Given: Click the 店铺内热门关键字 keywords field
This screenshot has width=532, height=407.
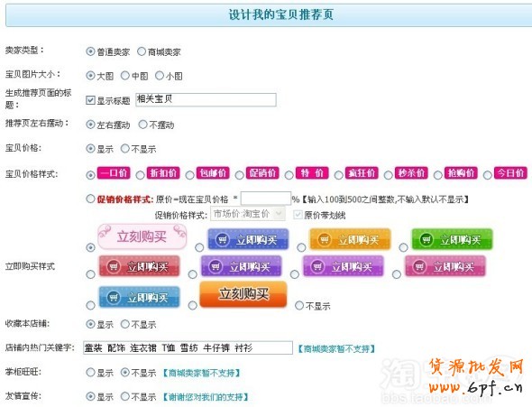Looking at the screenshot, I should 188,347.
